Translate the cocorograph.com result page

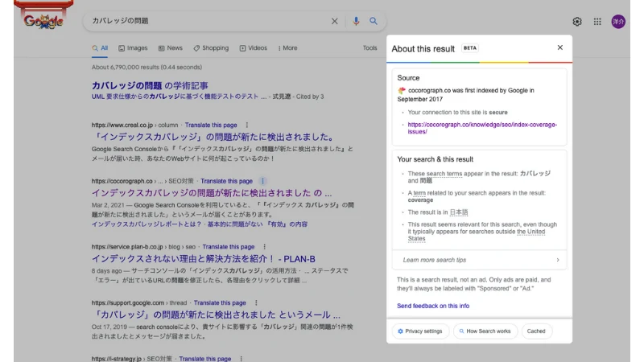click(x=226, y=181)
